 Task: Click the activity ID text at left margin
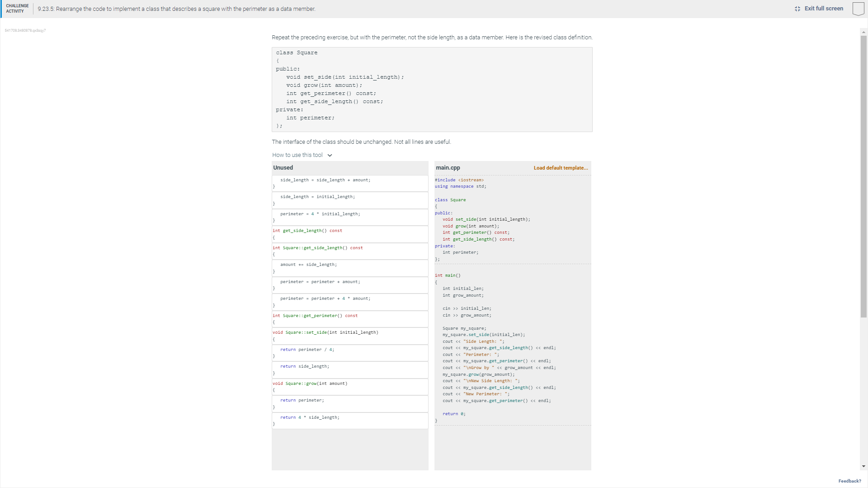(25, 30)
